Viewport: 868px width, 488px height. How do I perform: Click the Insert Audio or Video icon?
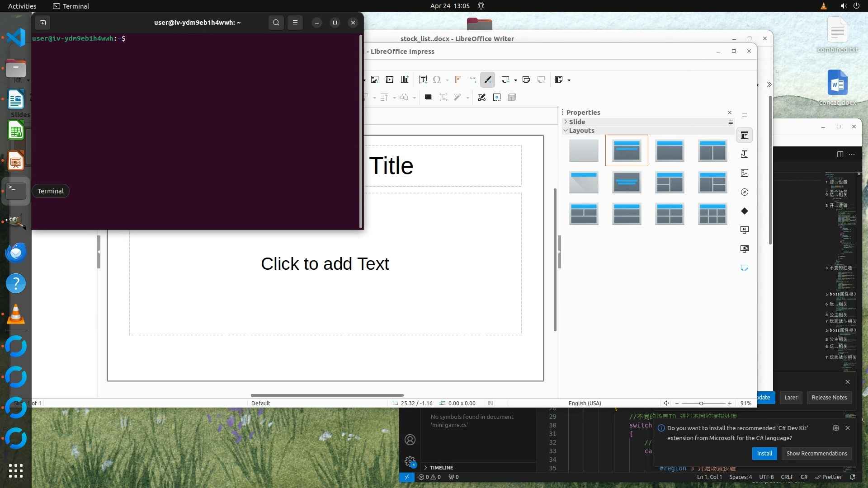(x=390, y=80)
